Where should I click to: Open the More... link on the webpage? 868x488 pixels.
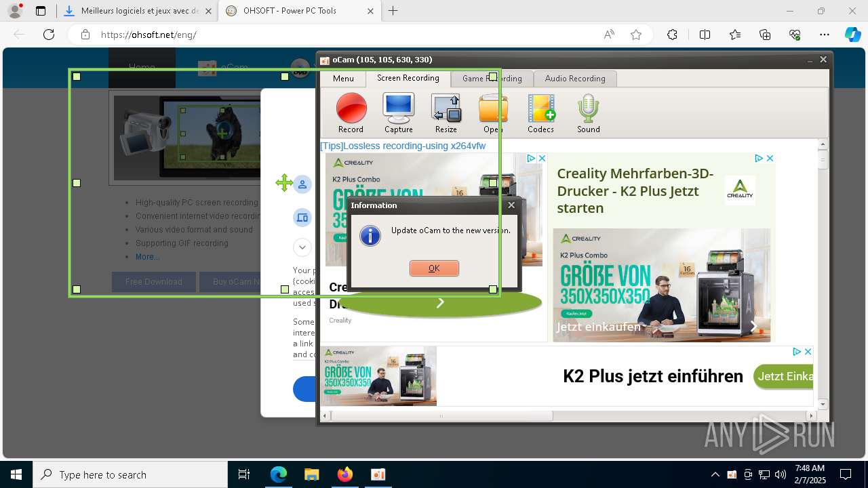148,257
